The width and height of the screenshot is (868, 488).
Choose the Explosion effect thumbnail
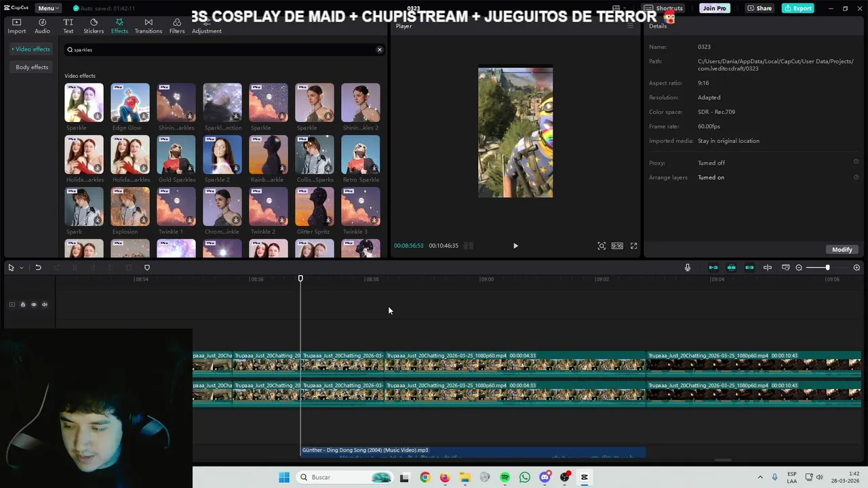[x=130, y=207]
